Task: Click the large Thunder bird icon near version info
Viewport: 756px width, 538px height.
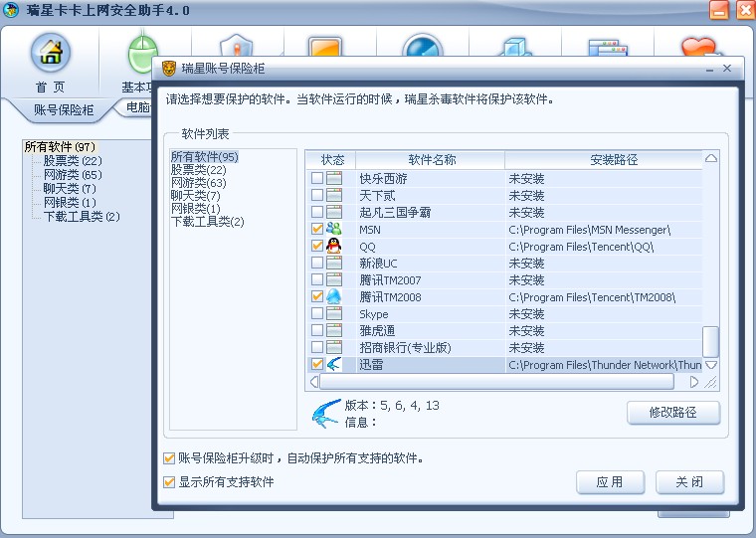Action: [x=326, y=414]
